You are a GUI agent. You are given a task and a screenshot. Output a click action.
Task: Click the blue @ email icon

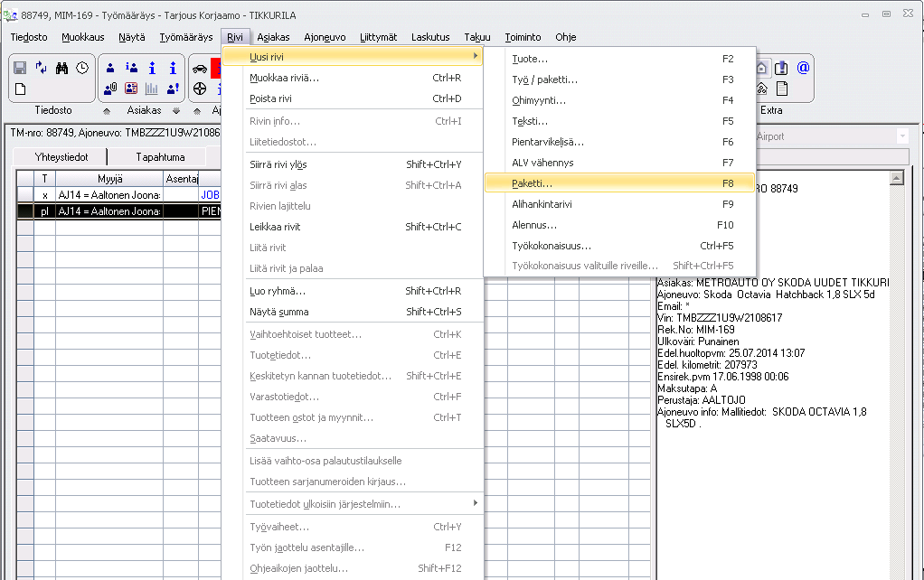tap(803, 68)
